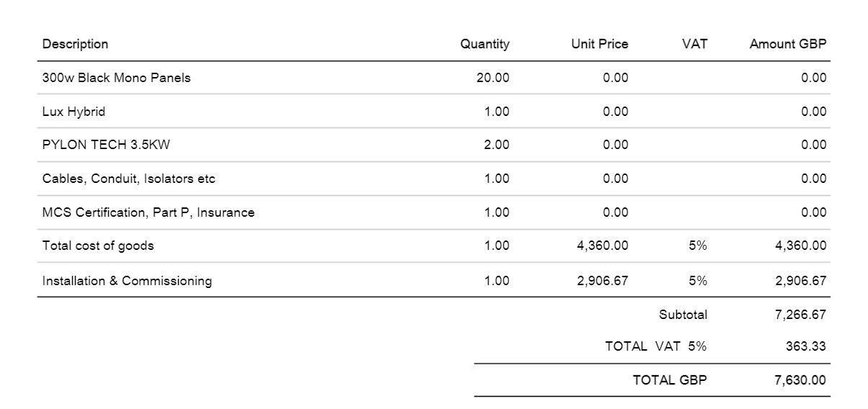
Task: Click the Quantity column header
Action: coord(484,44)
